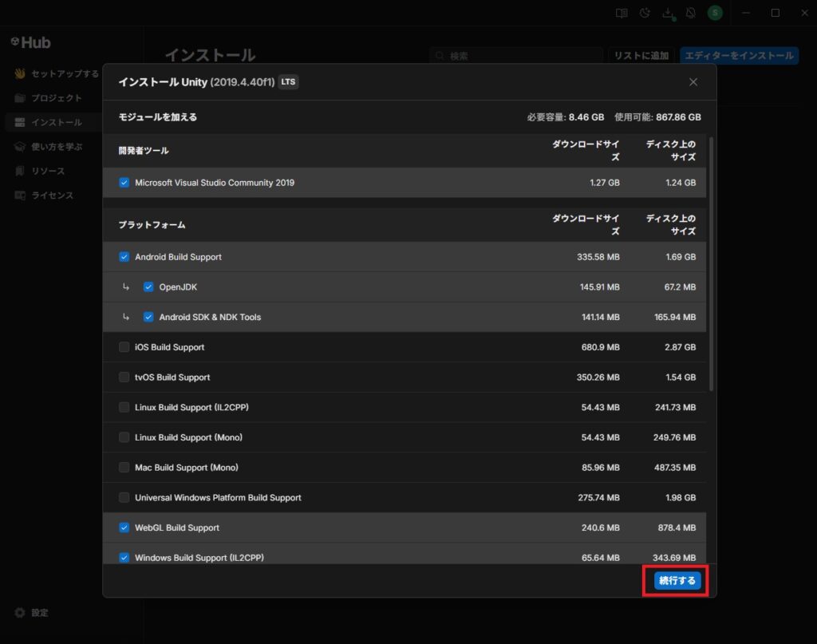Close the インストール Unity dialog with the X

click(693, 82)
